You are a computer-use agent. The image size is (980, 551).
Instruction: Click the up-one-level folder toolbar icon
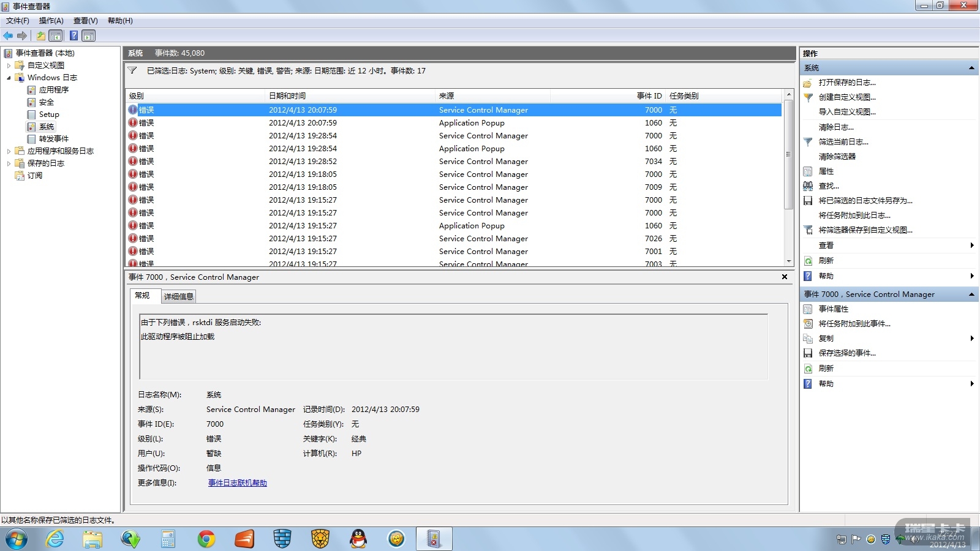click(41, 36)
